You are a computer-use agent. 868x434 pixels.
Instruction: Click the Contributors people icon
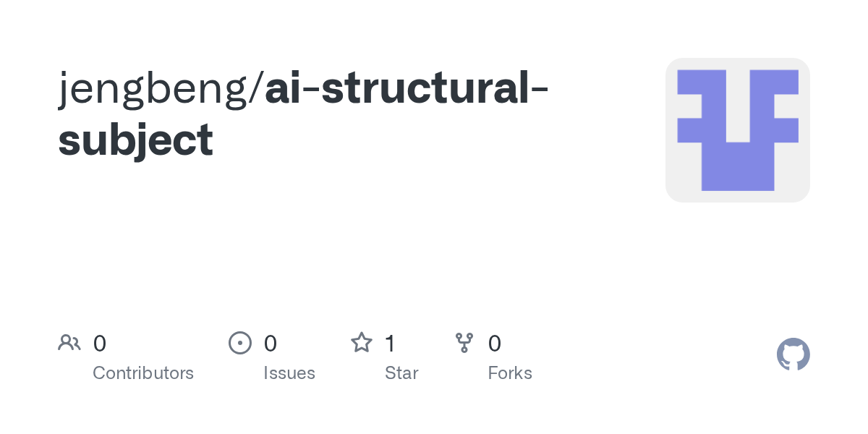(x=69, y=343)
